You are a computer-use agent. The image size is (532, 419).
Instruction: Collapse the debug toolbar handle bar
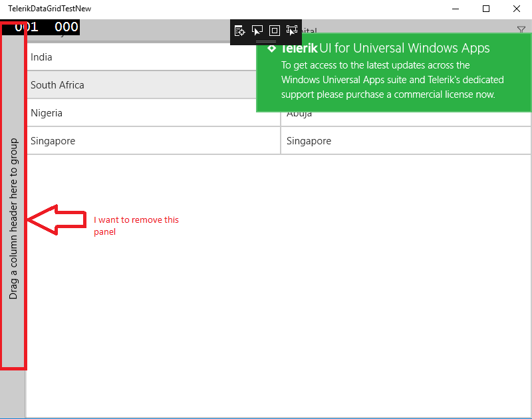point(266,42)
